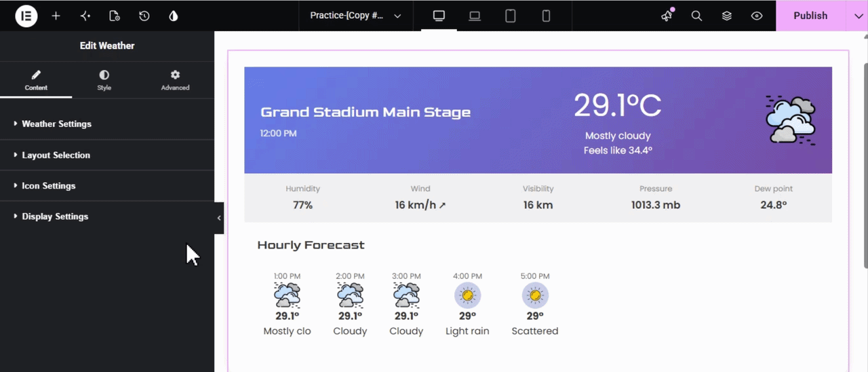
Task: Switch to tablet responsive view
Action: 511,16
